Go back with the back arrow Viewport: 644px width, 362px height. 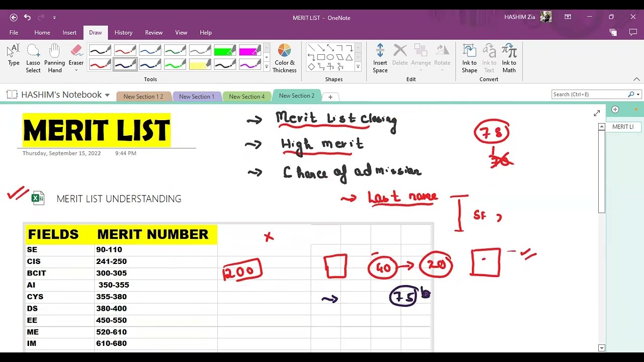pos(14,18)
